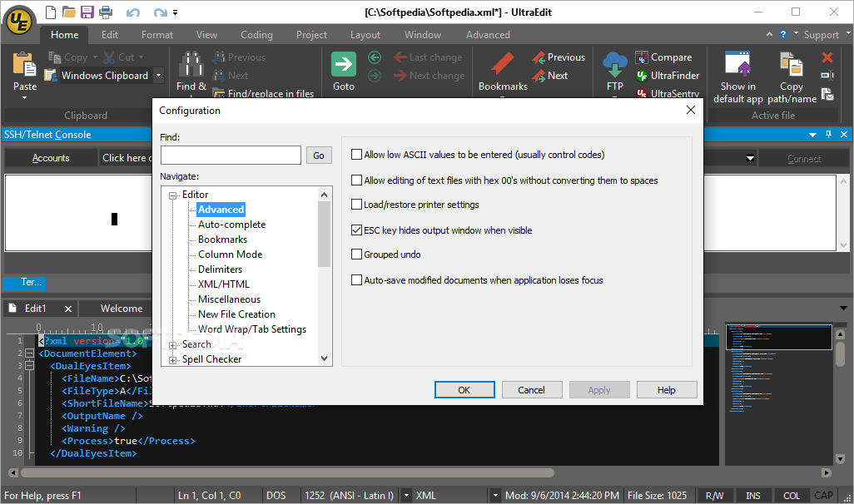Click the Copy icon in Clipboard group
Viewport: 854px width, 504px height.
pyautogui.click(x=54, y=57)
